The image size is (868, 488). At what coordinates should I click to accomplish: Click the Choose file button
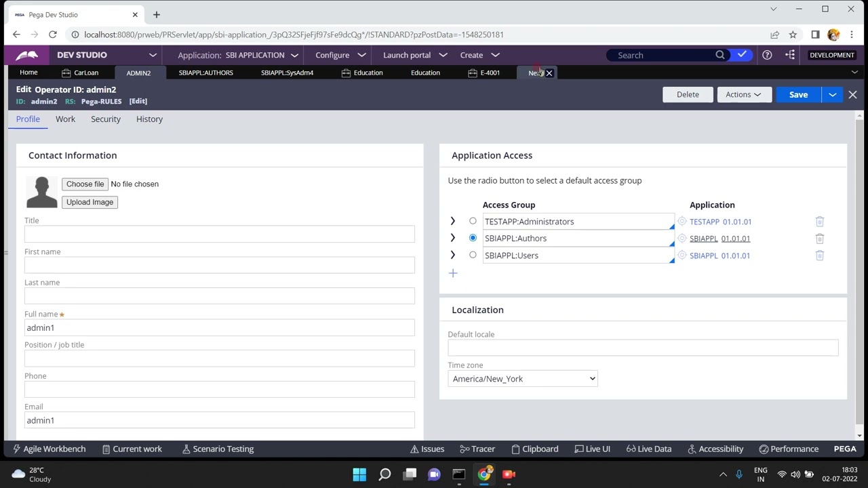85,184
